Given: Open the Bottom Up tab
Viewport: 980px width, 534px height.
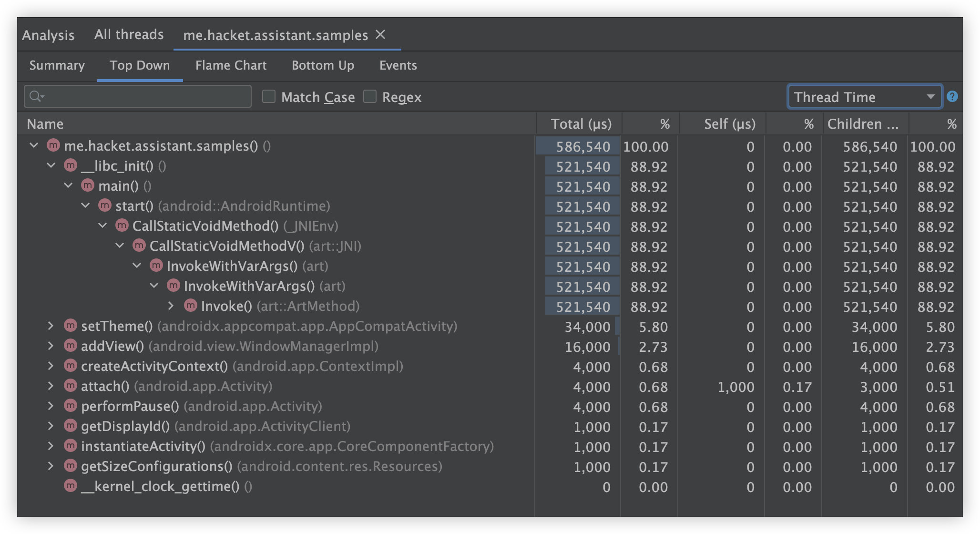Looking at the screenshot, I should point(323,65).
